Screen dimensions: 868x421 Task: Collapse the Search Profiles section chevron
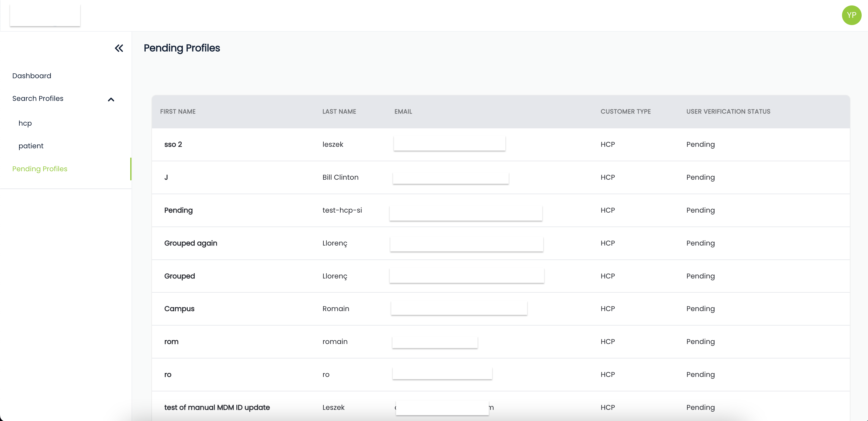111,99
